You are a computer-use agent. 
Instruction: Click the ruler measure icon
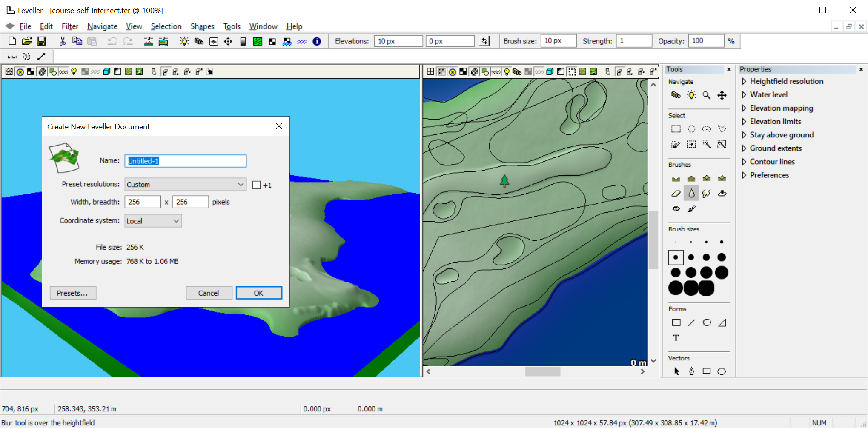coord(12,56)
